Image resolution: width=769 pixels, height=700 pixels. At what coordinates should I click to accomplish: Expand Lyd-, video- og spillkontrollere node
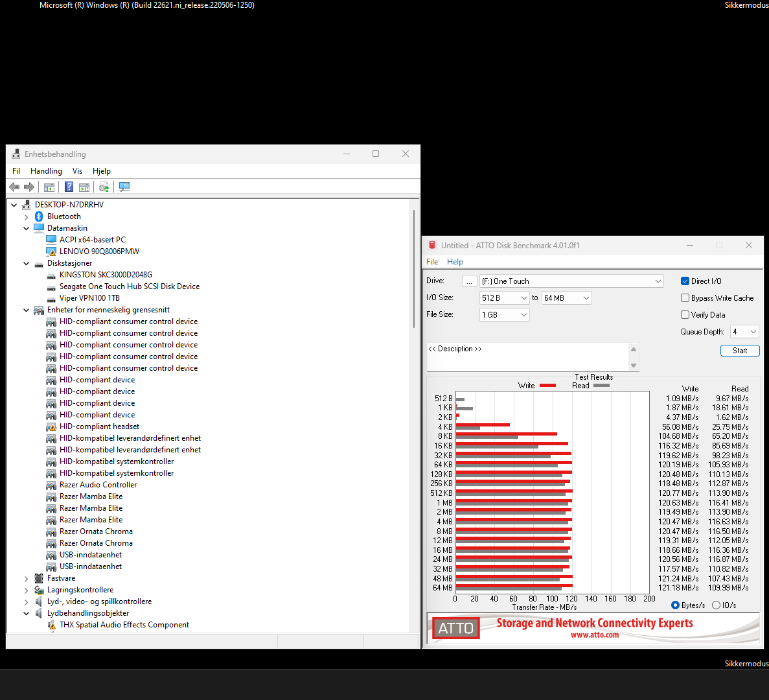pyautogui.click(x=27, y=602)
